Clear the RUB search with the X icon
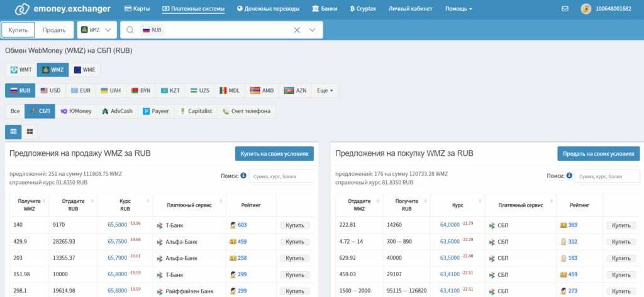644x297 pixels. click(x=297, y=30)
